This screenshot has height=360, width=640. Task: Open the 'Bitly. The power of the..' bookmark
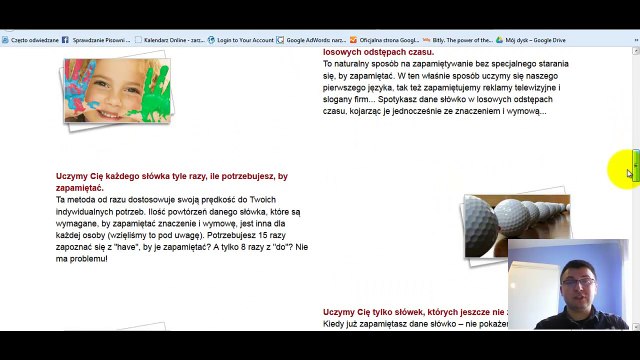pos(458,40)
